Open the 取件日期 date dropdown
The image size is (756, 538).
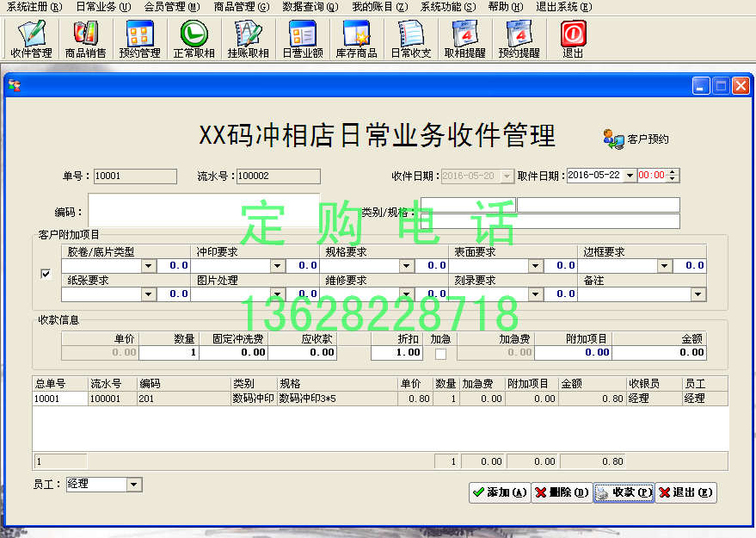630,176
